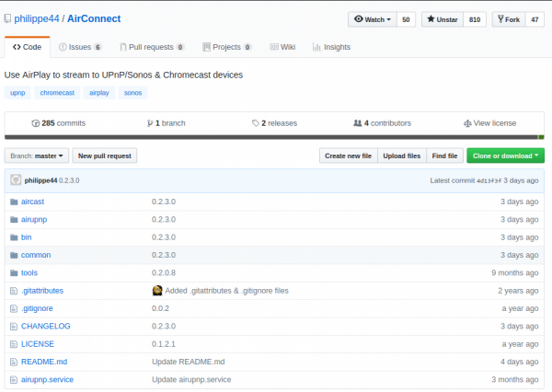The image size is (552, 392).
Task: Open the 0.2.0.8 commit on tools row
Action: [x=164, y=273]
